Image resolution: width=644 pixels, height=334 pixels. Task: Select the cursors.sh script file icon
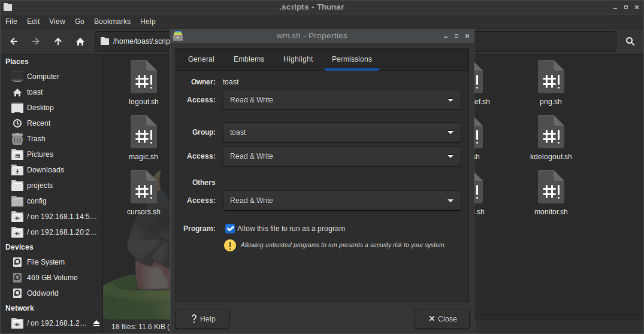(x=144, y=187)
